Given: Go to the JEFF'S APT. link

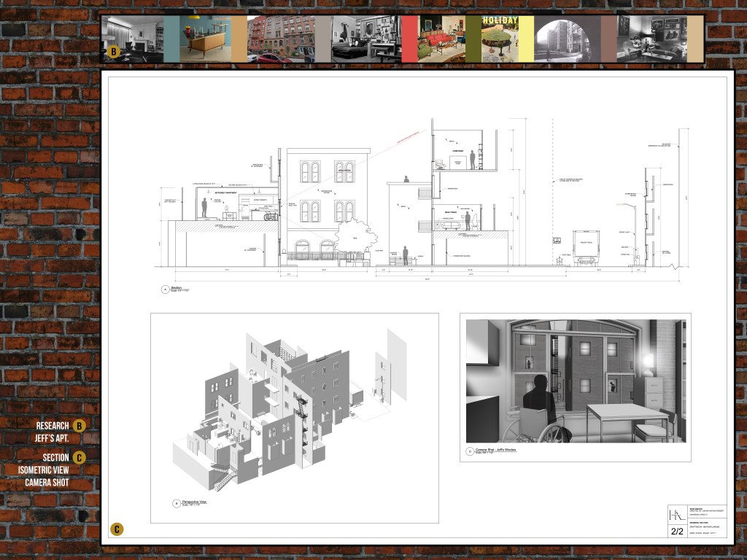Looking at the screenshot, I should pyautogui.click(x=52, y=439).
